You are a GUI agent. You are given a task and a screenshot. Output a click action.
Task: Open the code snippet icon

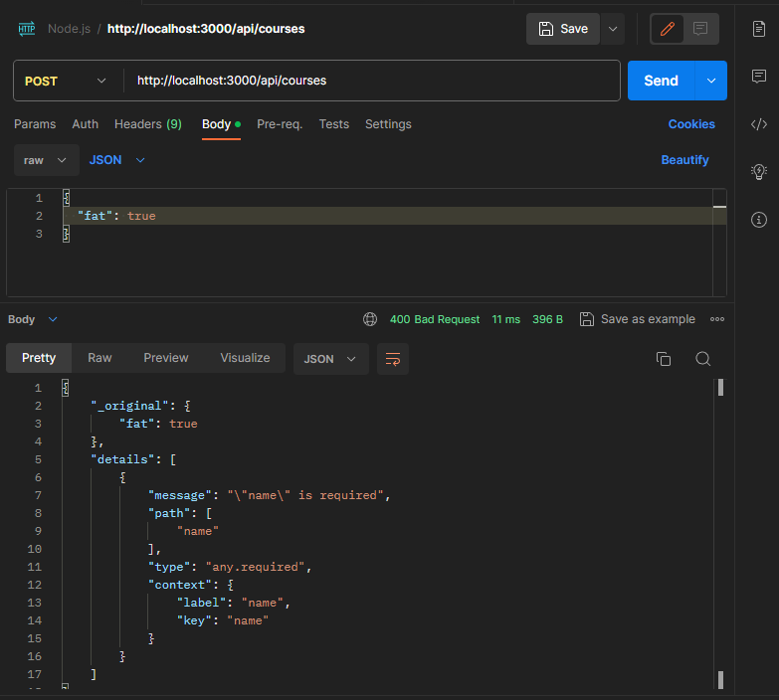(x=758, y=124)
